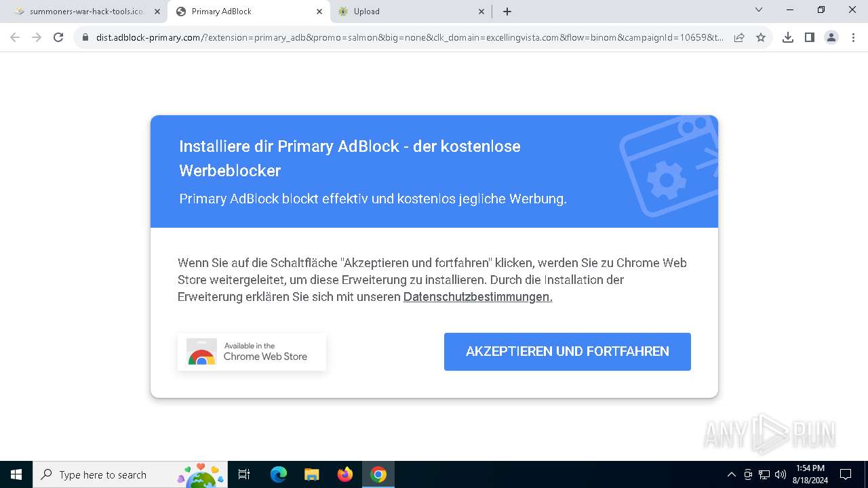
Task: Open Task View on the taskbar
Action: tap(244, 474)
